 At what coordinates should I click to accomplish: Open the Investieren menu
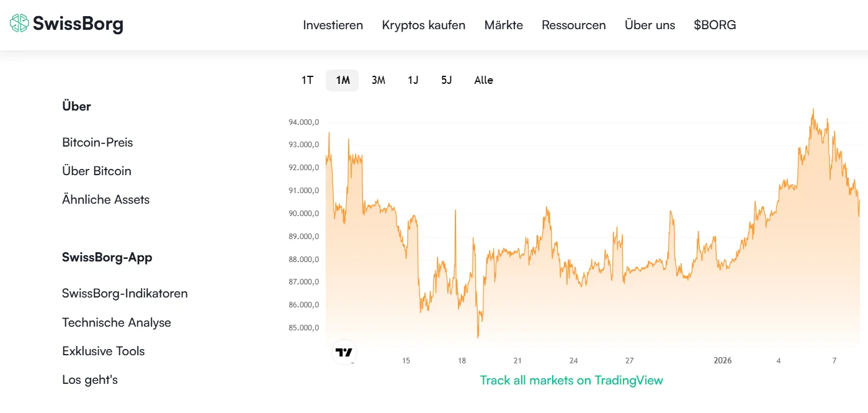[x=333, y=25]
